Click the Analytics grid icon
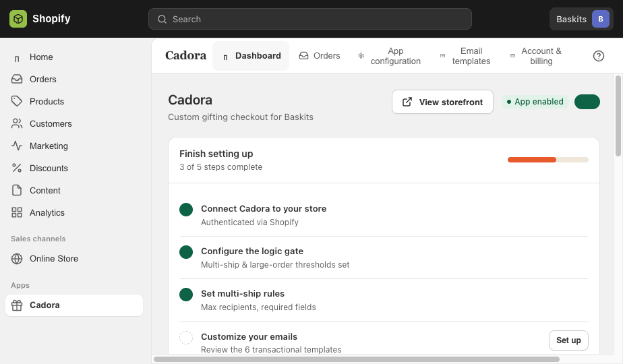623x364 pixels. pyautogui.click(x=17, y=212)
